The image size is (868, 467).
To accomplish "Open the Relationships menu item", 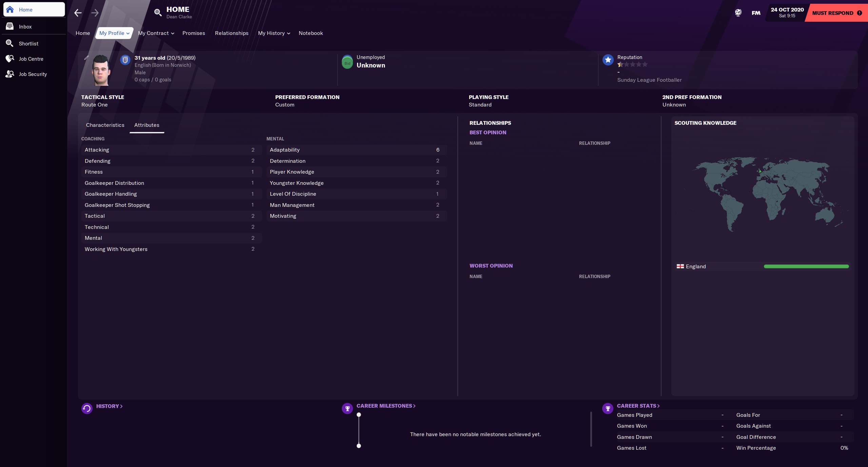I will (232, 33).
